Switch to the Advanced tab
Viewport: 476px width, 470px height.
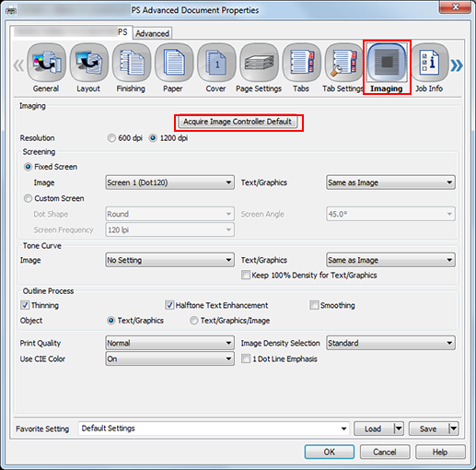click(152, 33)
